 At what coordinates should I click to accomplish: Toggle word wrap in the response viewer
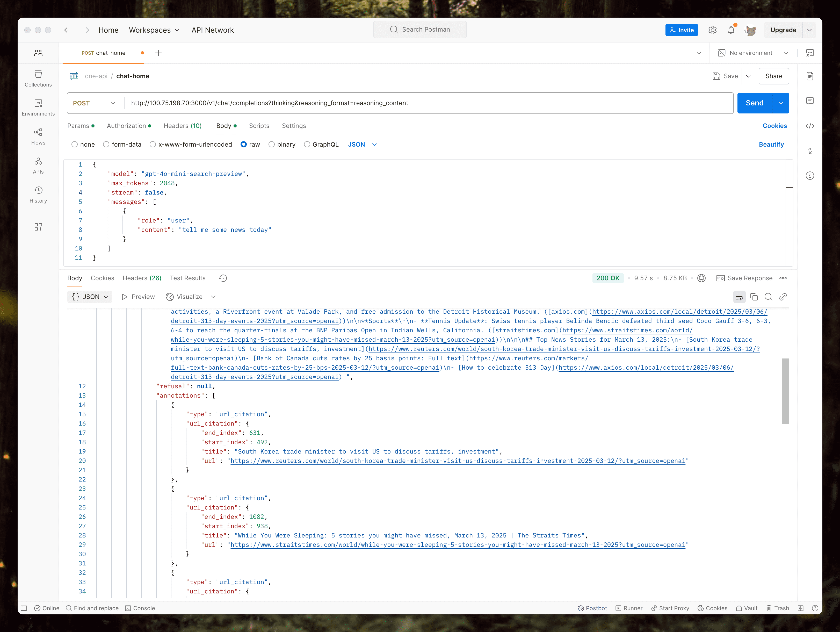[x=739, y=297]
